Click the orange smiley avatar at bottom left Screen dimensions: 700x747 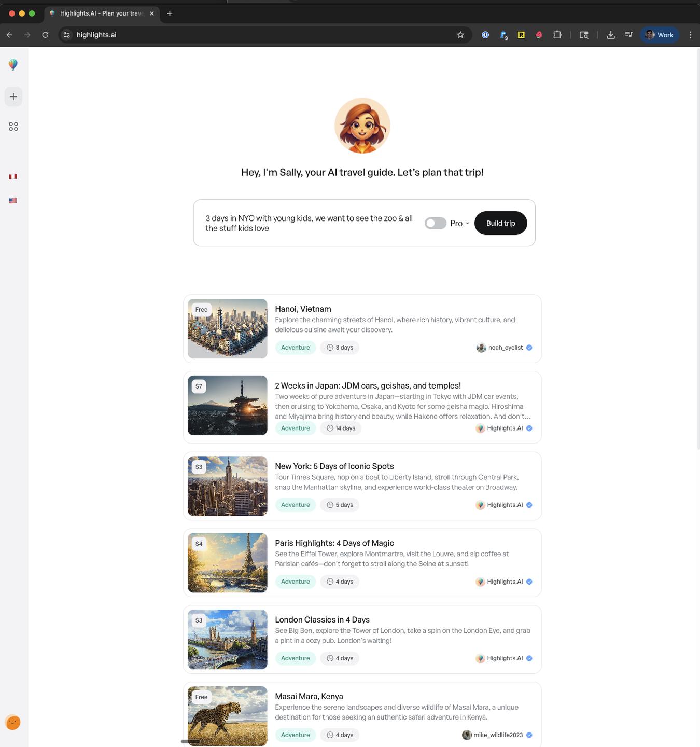pyautogui.click(x=13, y=722)
